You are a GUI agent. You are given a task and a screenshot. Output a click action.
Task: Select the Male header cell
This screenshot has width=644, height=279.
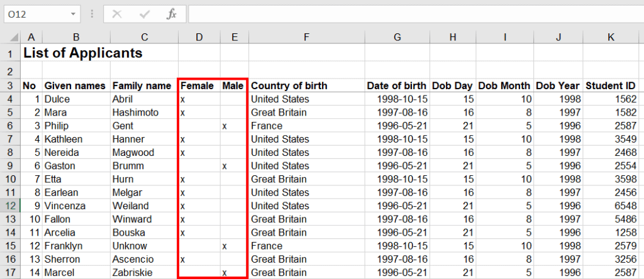[233, 85]
